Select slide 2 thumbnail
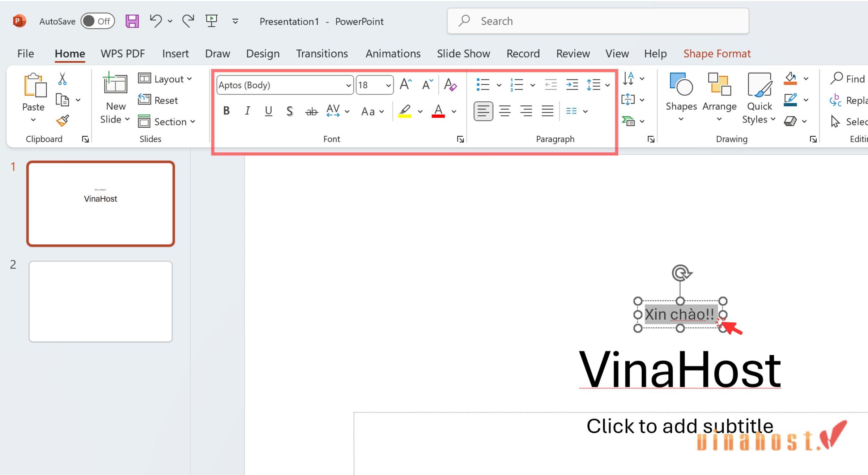 coord(101,301)
